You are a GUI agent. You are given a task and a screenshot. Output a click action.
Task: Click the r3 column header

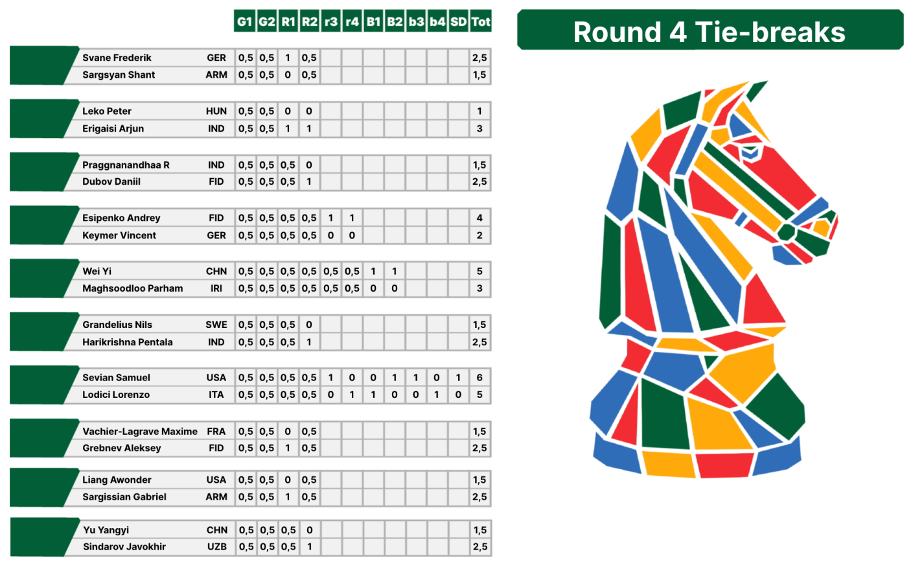pos(330,21)
